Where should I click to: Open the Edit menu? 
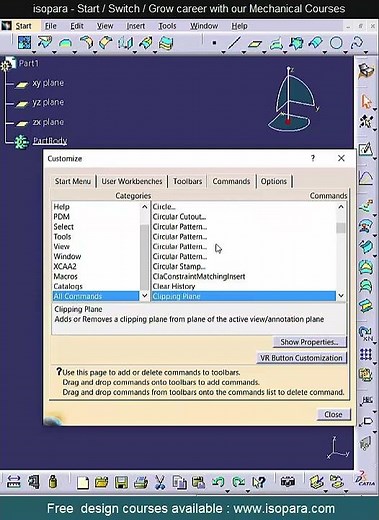[77, 26]
